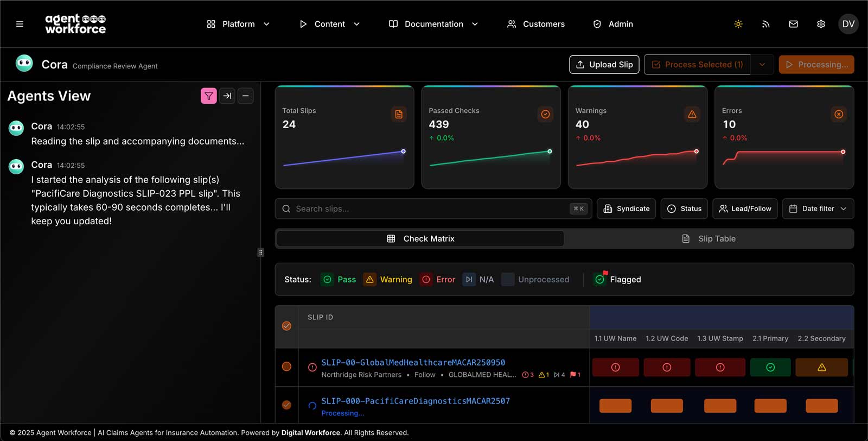Click the error status icon beside SLIP-00-GlobalMedHealthcare

tap(312, 367)
